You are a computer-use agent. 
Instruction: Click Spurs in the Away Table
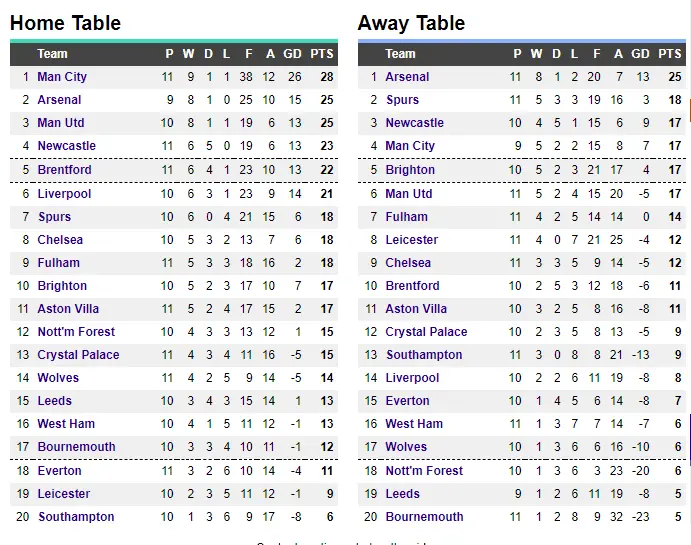pyautogui.click(x=402, y=100)
